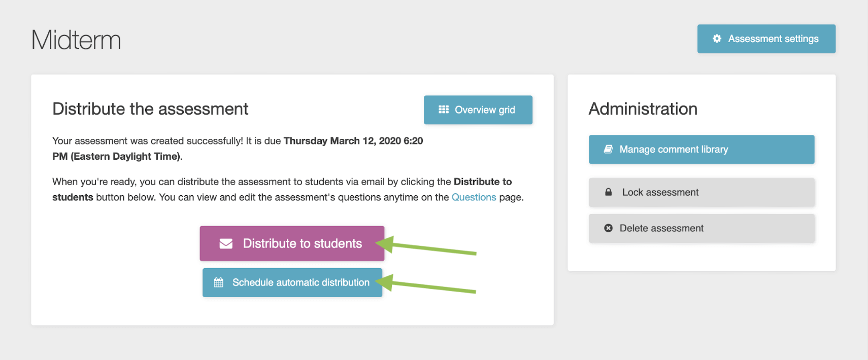This screenshot has height=360, width=868.
Task: Click the blue Questions hyperlink in the paragraph
Action: point(474,197)
